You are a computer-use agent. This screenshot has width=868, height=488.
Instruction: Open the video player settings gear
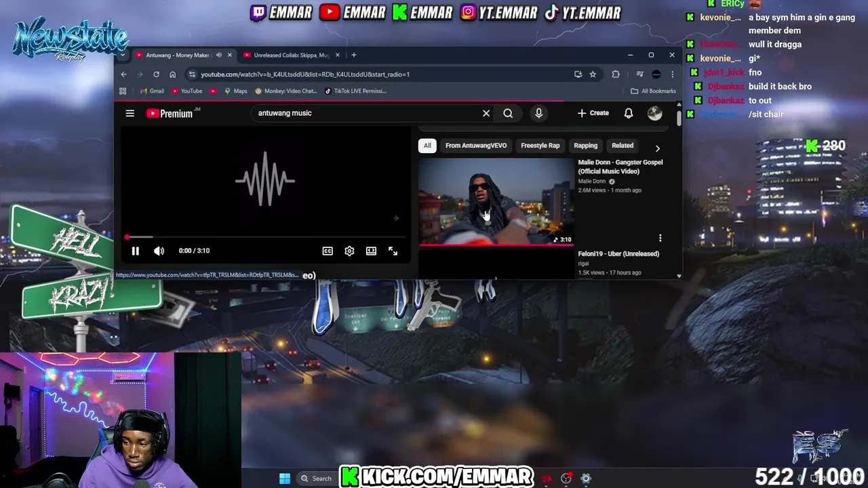click(349, 251)
